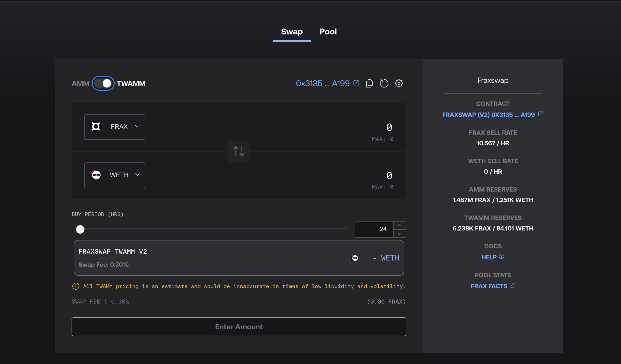Click the 'SWAP FEE | 0.30%' line
This screenshot has width=621, height=364.
[100, 302]
